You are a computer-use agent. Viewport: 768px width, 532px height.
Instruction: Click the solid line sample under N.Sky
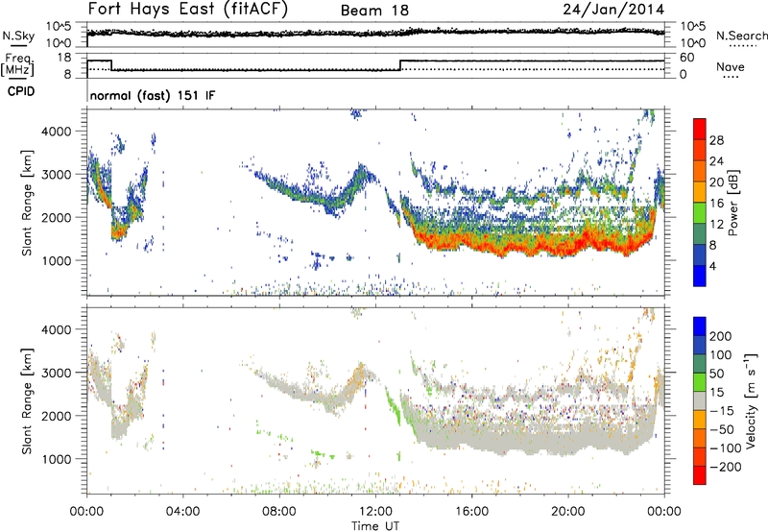(x=17, y=45)
